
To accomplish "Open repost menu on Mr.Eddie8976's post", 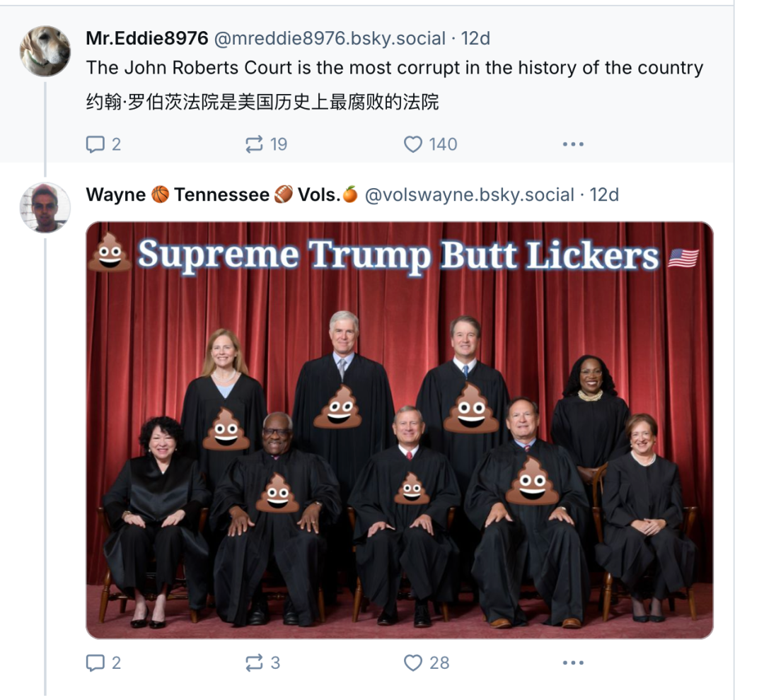I will [x=254, y=145].
